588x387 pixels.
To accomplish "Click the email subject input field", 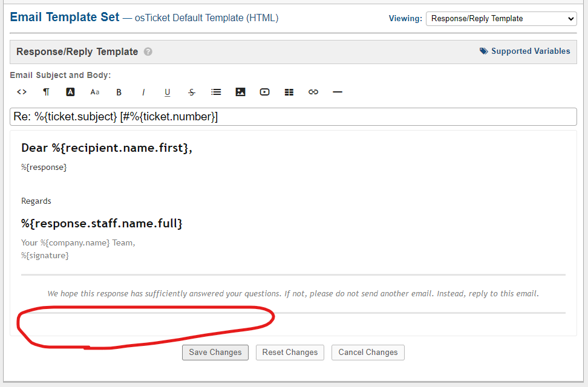I will (293, 117).
